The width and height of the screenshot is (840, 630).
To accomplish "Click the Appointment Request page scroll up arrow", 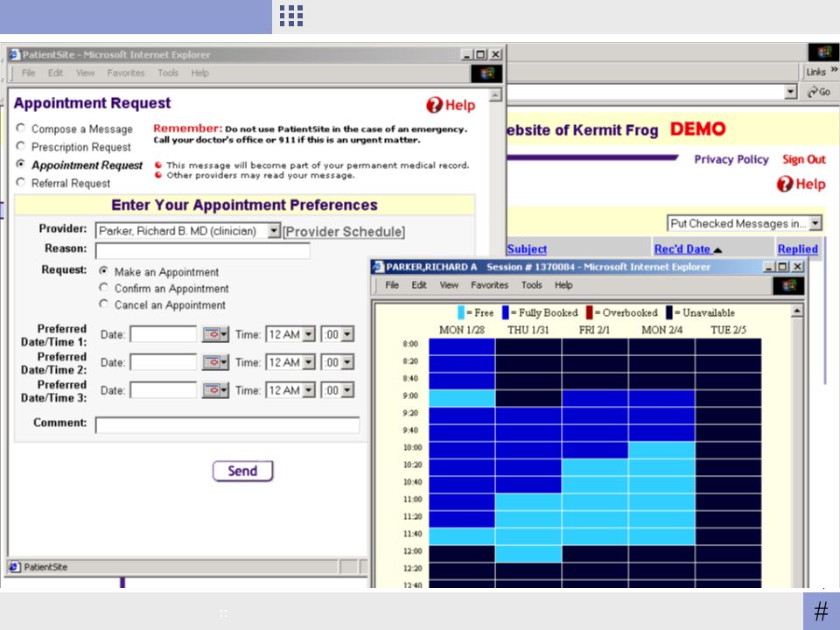I will (495, 95).
